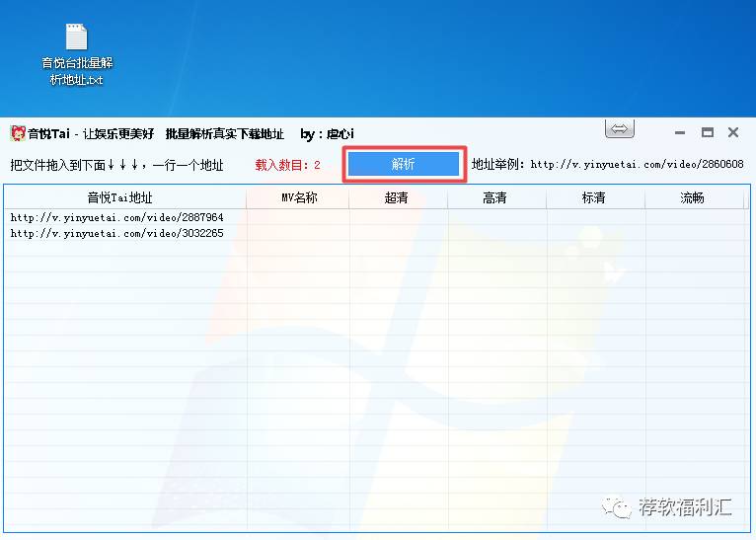This screenshot has height=540, width=756.
Task: Click the 音悦Tai app logo icon
Action: coord(18,133)
